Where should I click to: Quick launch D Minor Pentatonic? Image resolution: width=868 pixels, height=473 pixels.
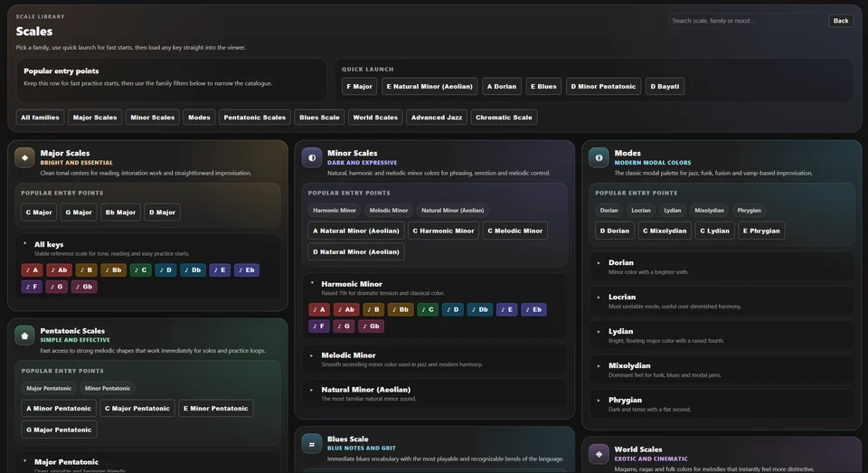[603, 87]
